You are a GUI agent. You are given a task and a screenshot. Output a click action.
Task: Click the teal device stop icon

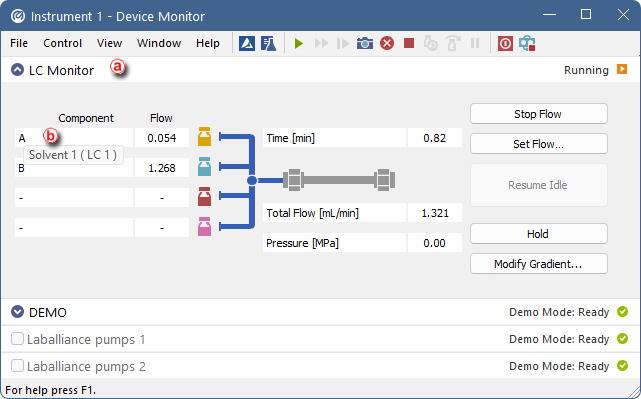point(527,43)
